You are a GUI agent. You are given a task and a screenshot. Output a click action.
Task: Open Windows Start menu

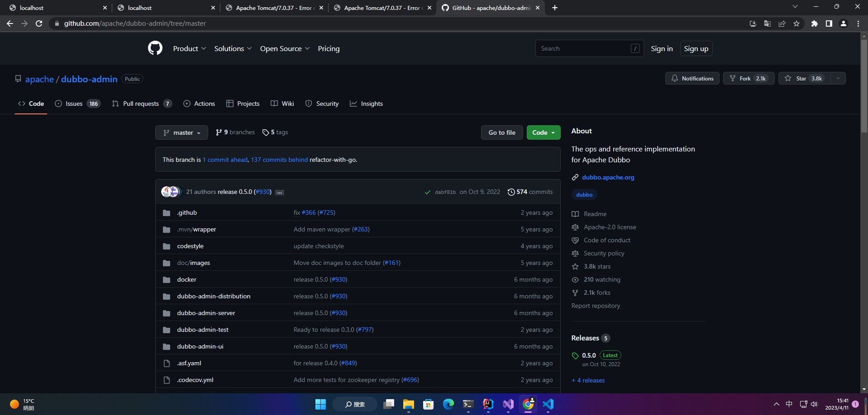[x=320, y=404]
